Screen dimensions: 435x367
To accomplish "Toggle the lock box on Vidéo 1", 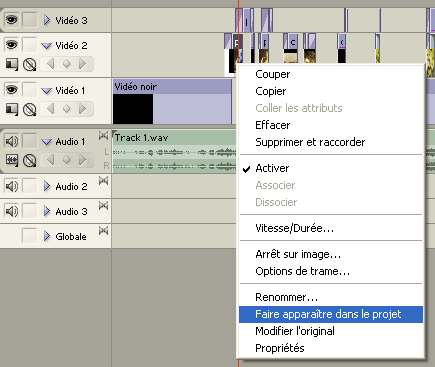I will 30,90.
